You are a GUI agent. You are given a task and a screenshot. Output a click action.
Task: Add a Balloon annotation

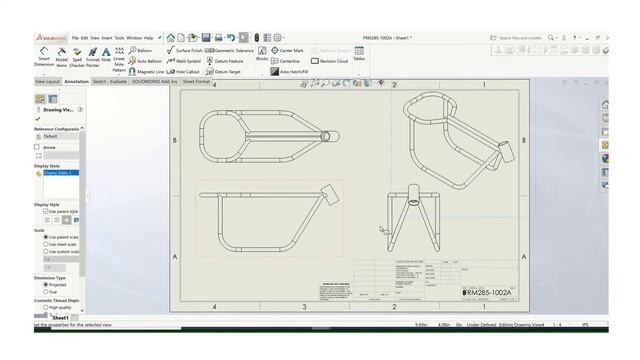[140, 51]
